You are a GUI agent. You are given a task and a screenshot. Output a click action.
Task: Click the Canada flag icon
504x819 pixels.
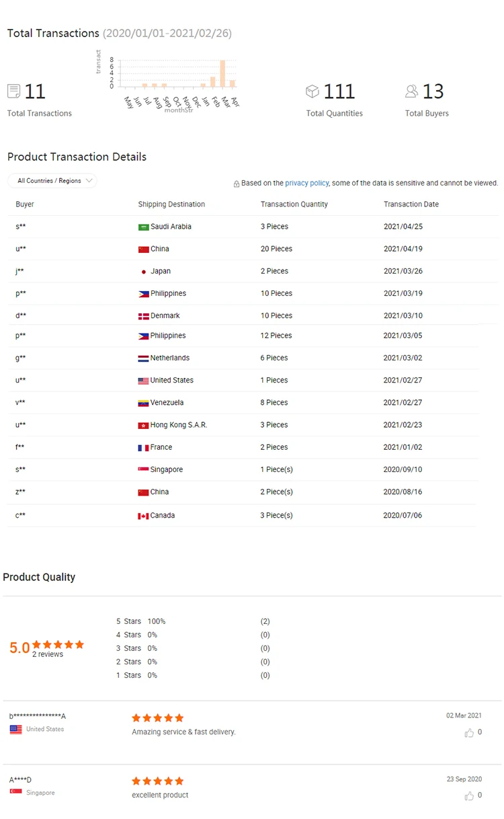click(x=143, y=516)
